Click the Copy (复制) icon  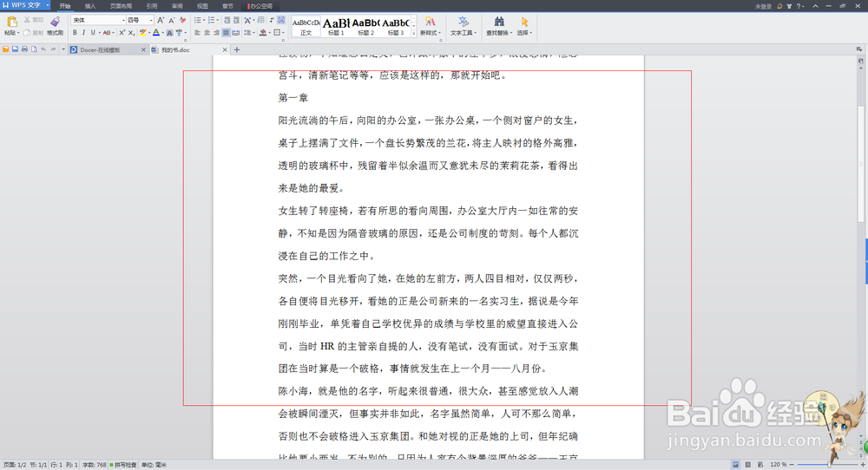(27, 33)
